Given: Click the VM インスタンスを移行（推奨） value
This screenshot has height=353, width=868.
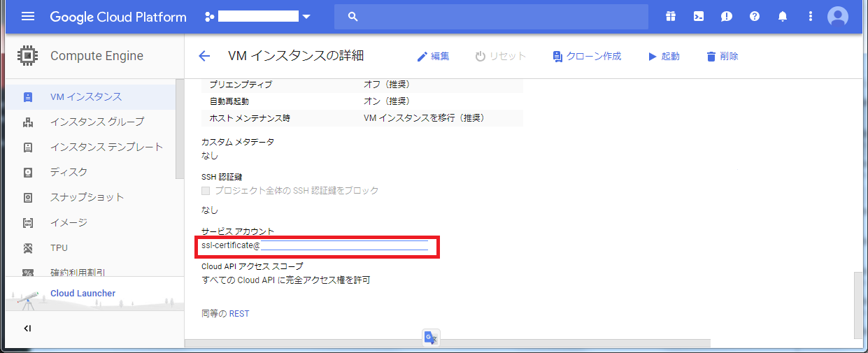Looking at the screenshot, I should [x=425, y=118].
